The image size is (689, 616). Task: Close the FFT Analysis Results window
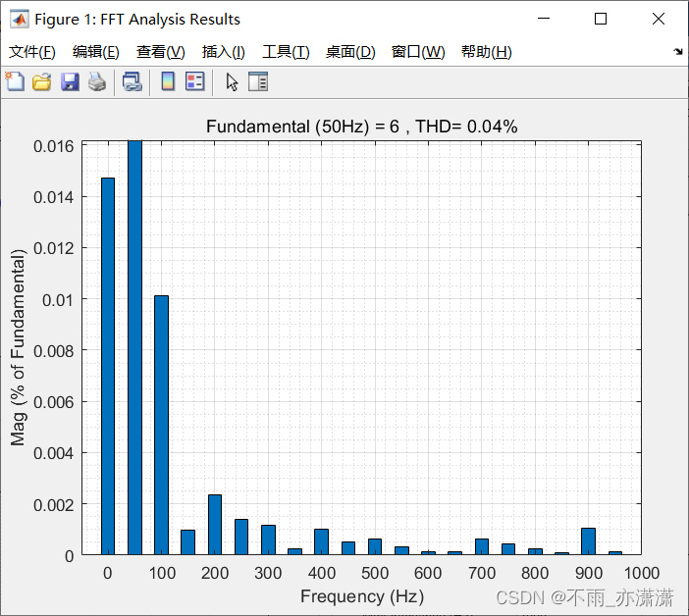pos(659,19)
